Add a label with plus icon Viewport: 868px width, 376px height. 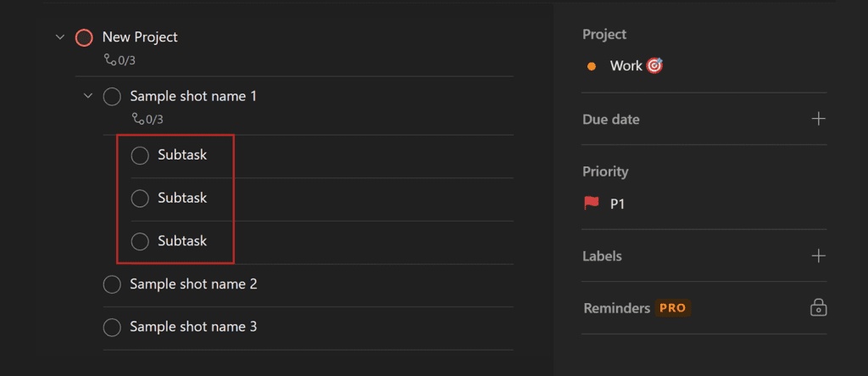[818, 255]
